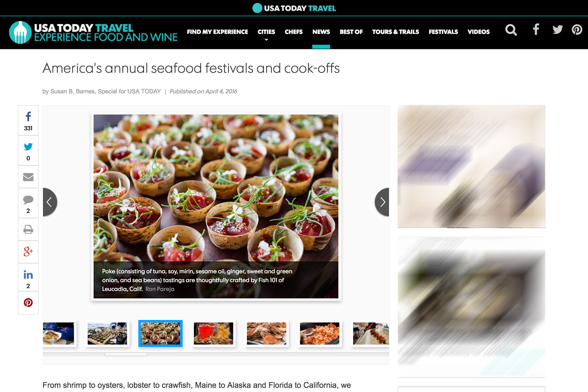Share article on LinkedIn sidebar icon
This screenshot has width=588, height=392.
point(28,277)
